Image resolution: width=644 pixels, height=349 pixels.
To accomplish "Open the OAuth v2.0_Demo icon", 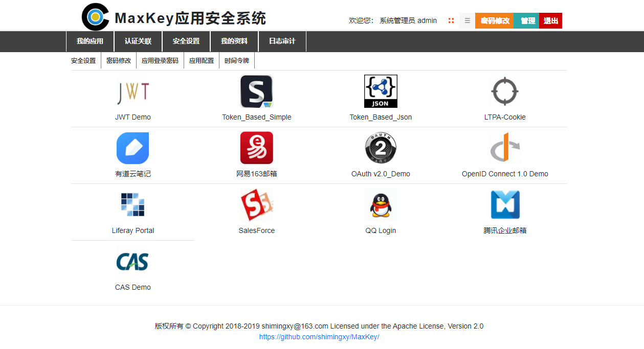I will pyautogui.click(x=381, y=148).
